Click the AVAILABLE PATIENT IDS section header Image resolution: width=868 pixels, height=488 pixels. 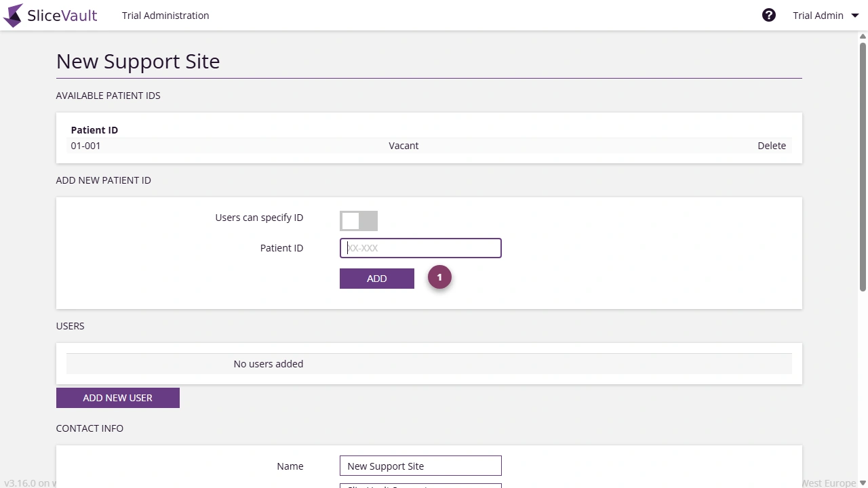[x=108, y=96]
